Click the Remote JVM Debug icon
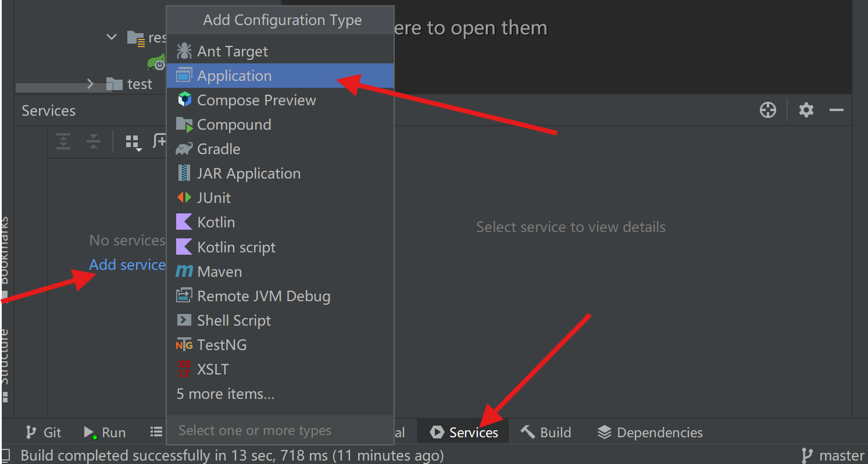The image size is (868, 464). pos(184,296)
